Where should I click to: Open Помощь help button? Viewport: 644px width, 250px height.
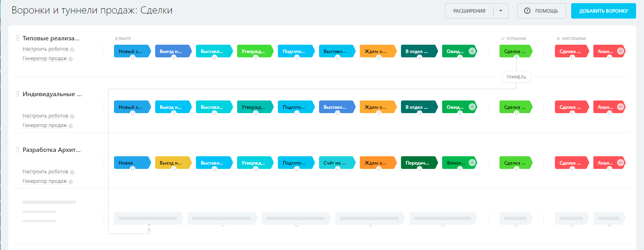click(541, 11)
